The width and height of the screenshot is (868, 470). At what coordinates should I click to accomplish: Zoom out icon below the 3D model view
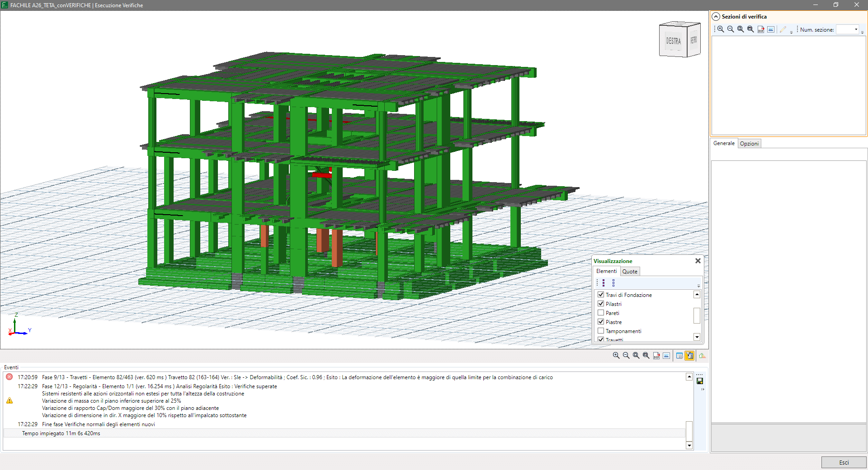626,356
